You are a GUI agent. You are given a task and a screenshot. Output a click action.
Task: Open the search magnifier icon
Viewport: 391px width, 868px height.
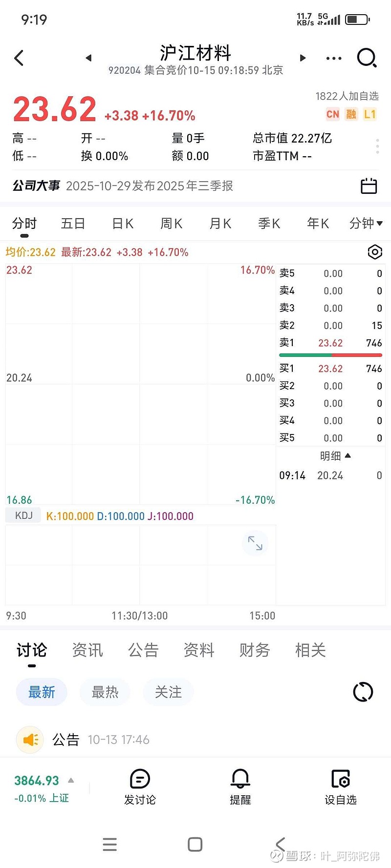(x=367, y=58)
